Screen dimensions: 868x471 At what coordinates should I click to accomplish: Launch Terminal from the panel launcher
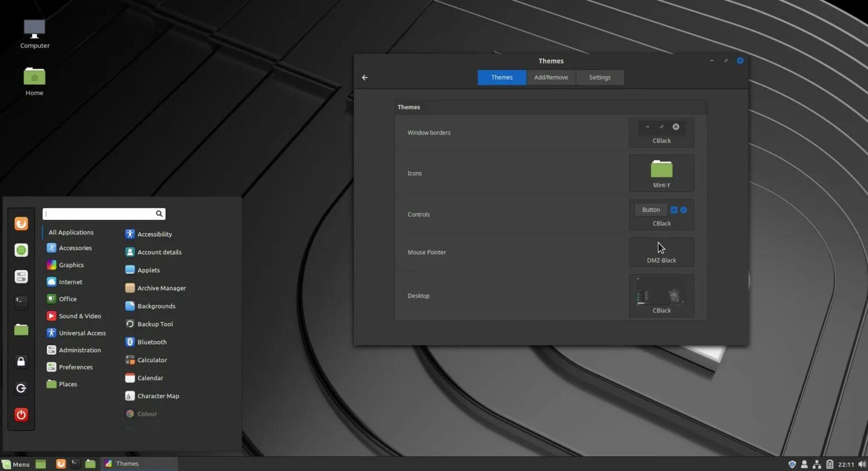click(x=75, y=464)
